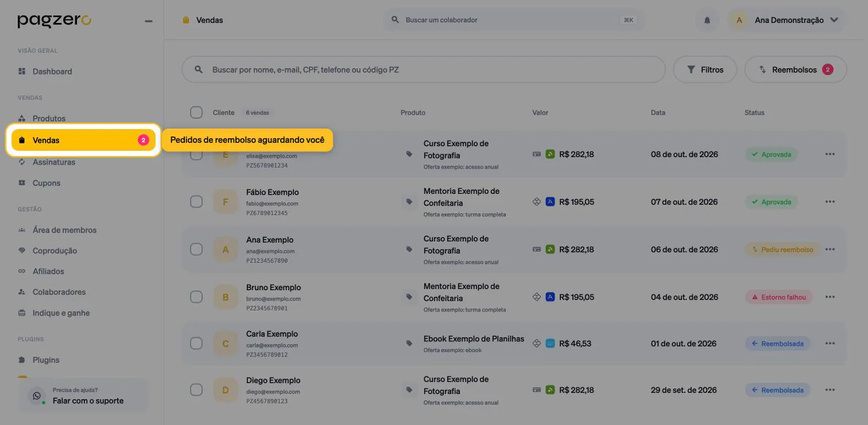Click the pagzero logo
Screen dimensions: 868x425
[x=55, y=21]
